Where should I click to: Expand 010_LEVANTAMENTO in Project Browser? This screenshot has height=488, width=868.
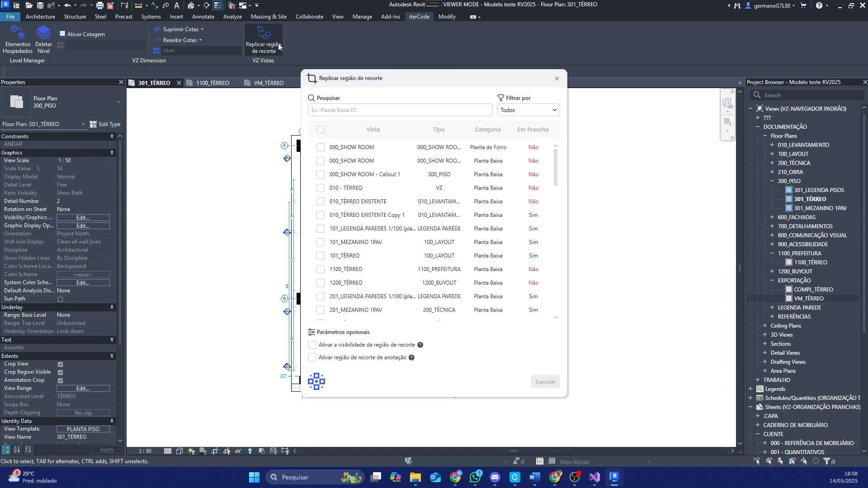coord(772,145)
